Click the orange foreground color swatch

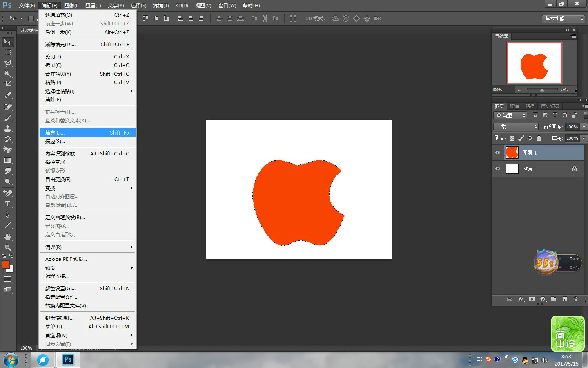[5, 265]
